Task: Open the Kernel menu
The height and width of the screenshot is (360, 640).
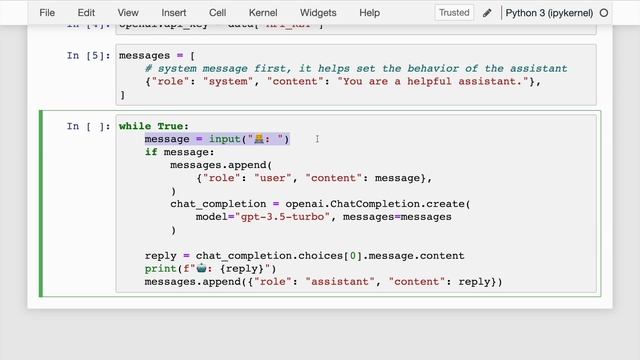Action: [263, 13]
